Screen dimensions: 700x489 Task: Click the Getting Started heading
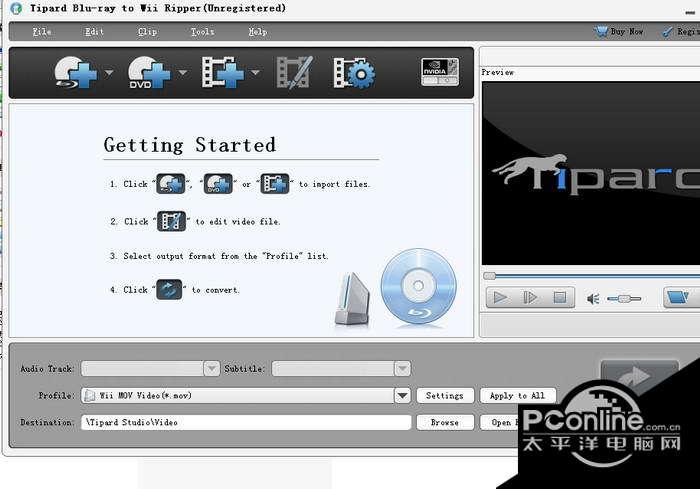pyautogui.click(x=190, y=145)
